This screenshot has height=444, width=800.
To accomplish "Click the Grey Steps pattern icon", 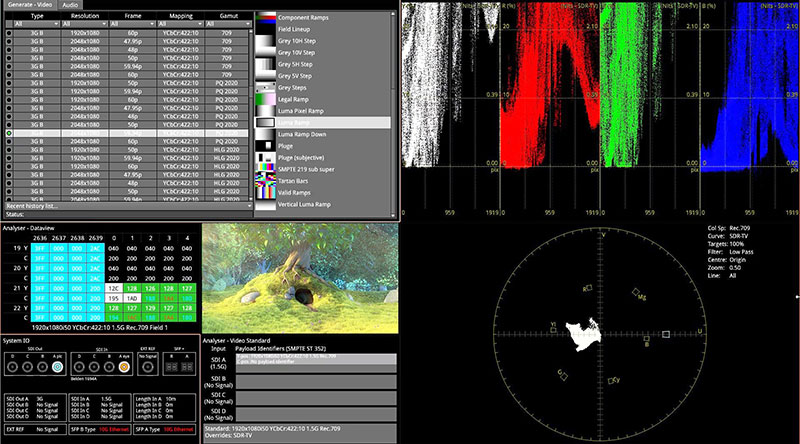I will (265, 87).
